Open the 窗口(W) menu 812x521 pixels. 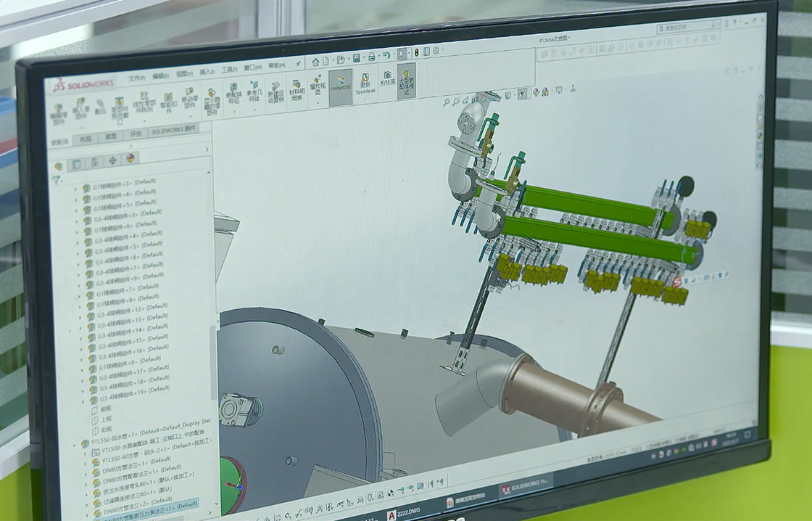tap(253, 67)
